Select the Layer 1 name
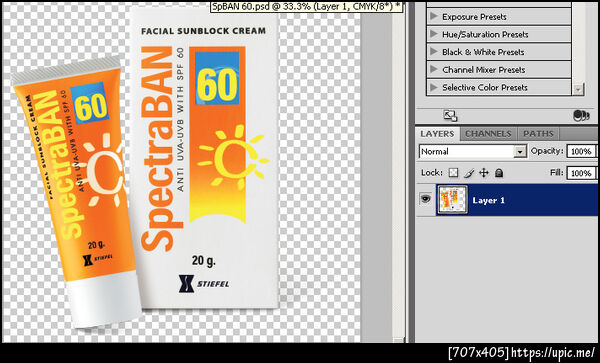600x363 pixels. tap(489, 200)
